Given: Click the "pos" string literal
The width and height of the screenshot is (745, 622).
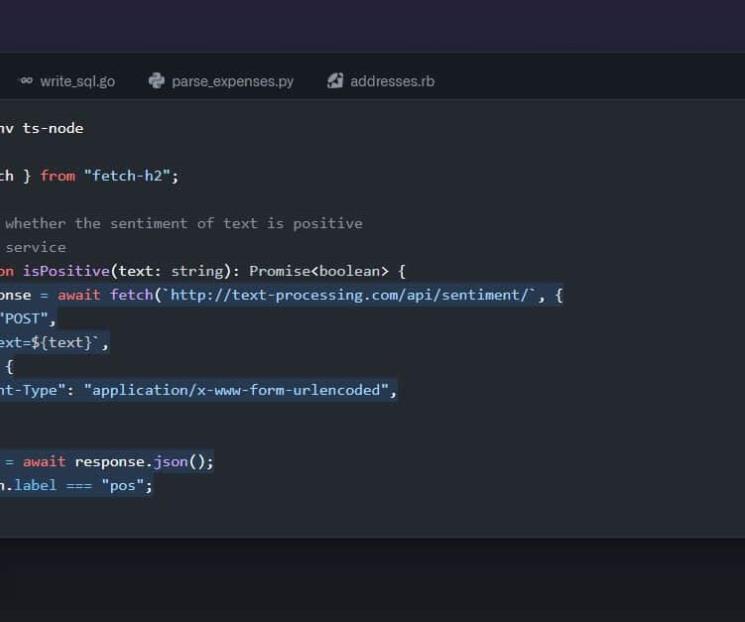Looking at the screenshot, I should (x=123, y=486).
